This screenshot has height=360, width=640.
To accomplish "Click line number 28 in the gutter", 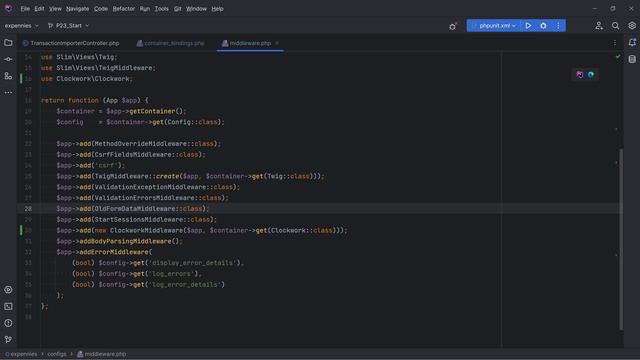I will [28, 209].
